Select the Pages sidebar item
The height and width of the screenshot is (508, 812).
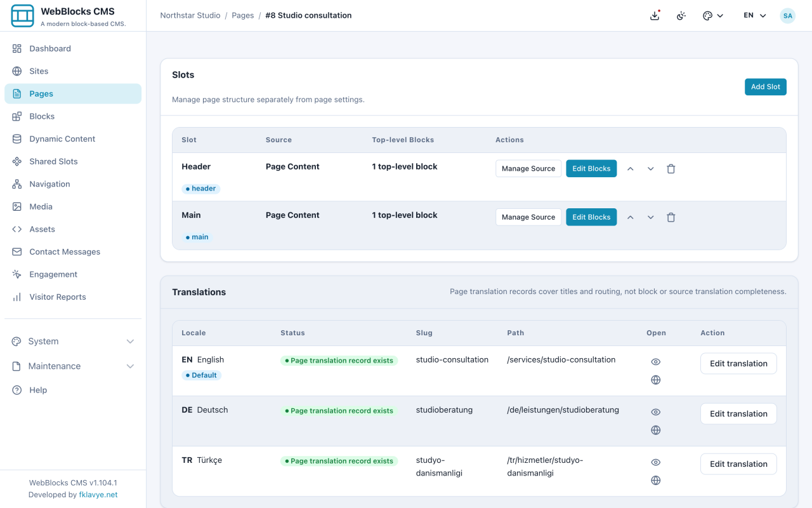click(73, 94)
